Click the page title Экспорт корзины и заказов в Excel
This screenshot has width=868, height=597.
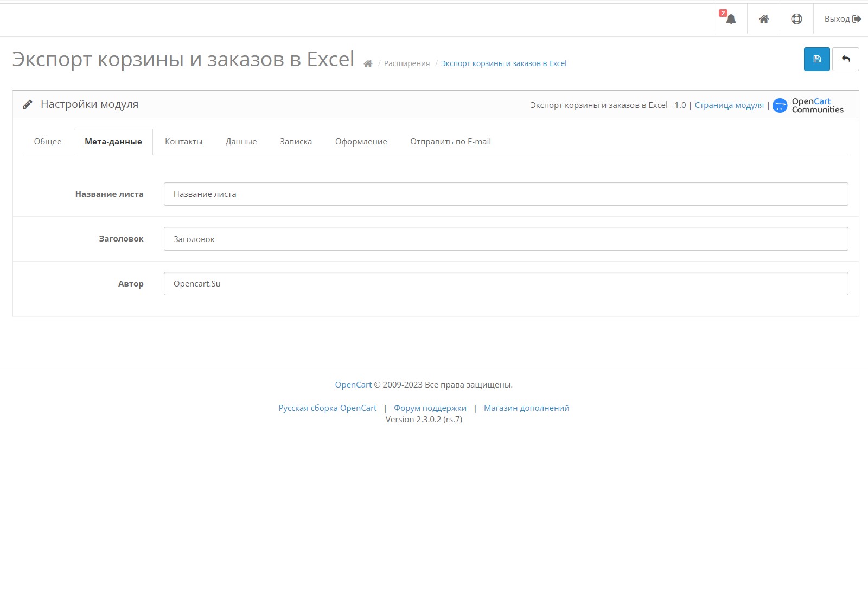[x=183, y=59]
